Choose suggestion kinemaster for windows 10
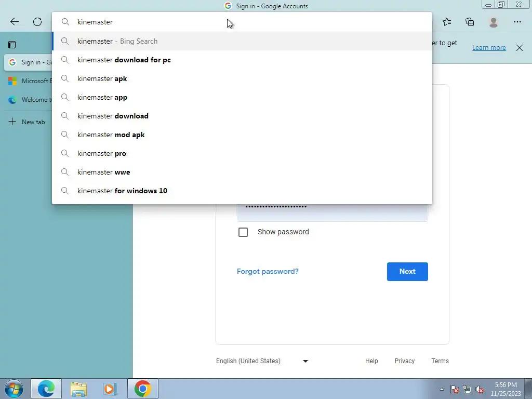This screenshot has height=399, width=532. [x=242, y=191]
